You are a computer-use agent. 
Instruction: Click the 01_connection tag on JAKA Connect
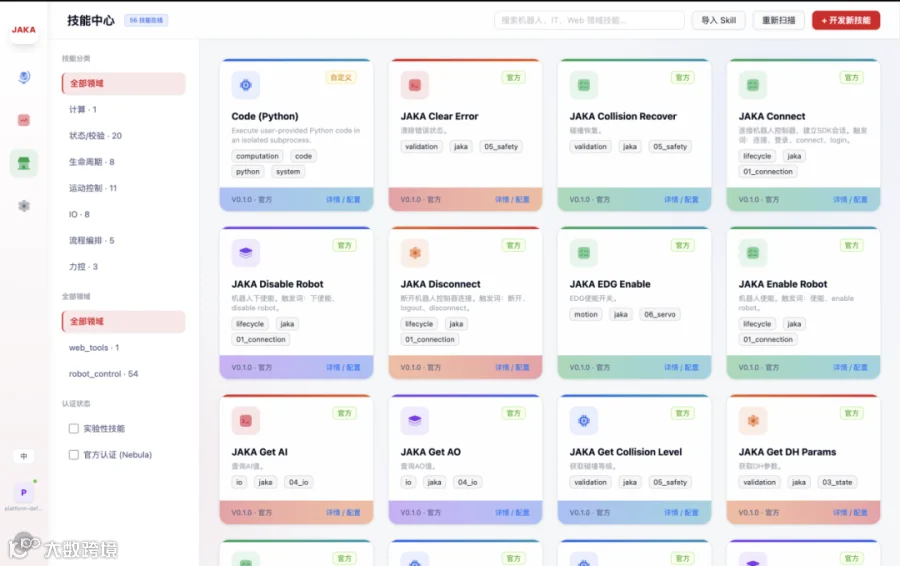click(767, 172)
